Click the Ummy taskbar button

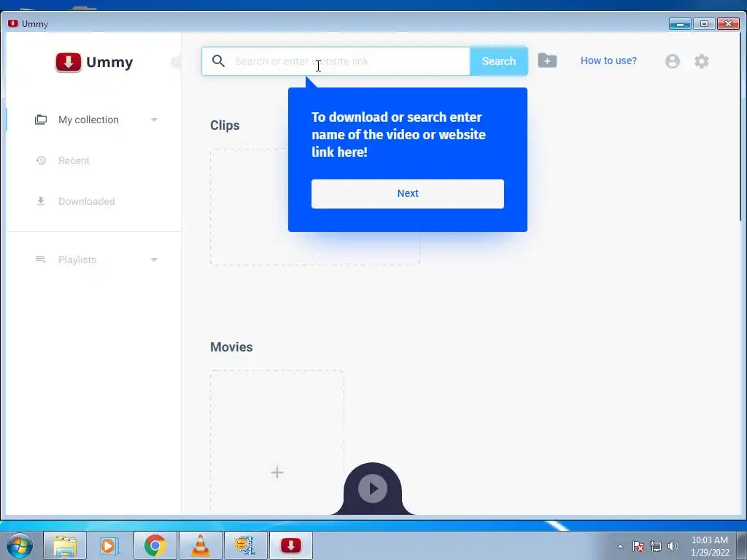tap(290, 545)
